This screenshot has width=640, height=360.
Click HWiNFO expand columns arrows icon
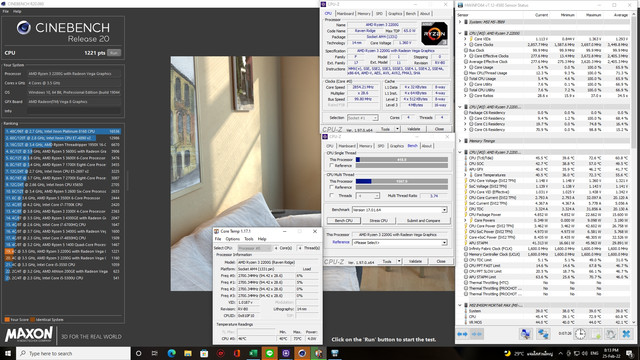(x=462, y=334)
